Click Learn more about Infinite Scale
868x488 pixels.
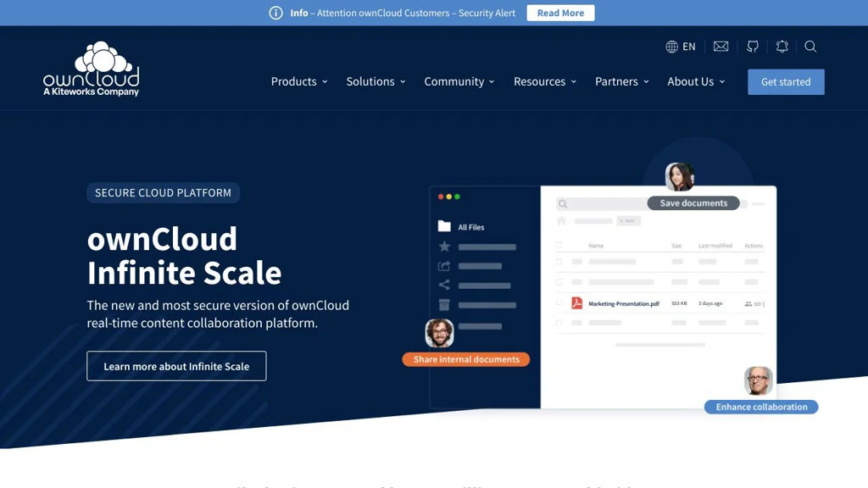(176, 366)
